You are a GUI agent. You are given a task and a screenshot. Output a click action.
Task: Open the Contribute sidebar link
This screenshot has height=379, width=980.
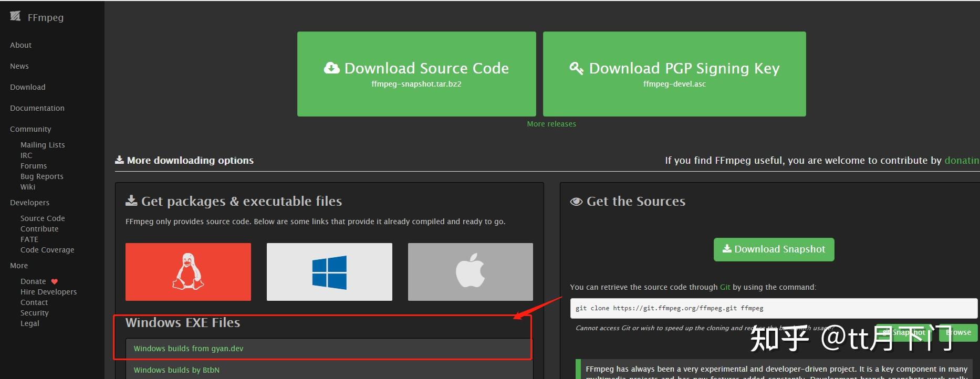pos(39,229)
